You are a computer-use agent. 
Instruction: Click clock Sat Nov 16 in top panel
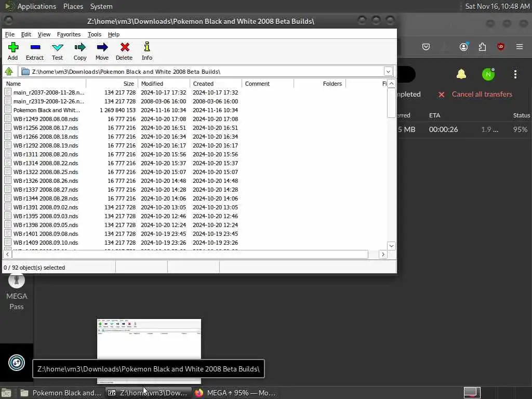tap(497, 6)
